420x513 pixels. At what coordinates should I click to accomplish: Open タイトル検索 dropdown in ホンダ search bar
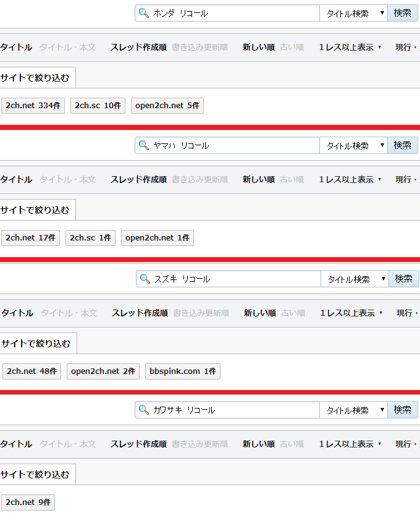(x=354, y=13)
